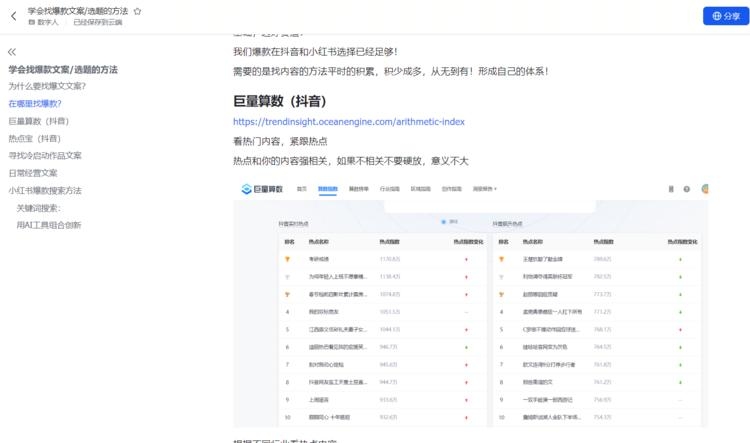
Task: Open the trendinsight.oceanengine.com link
Action: [x=349, y=122]
